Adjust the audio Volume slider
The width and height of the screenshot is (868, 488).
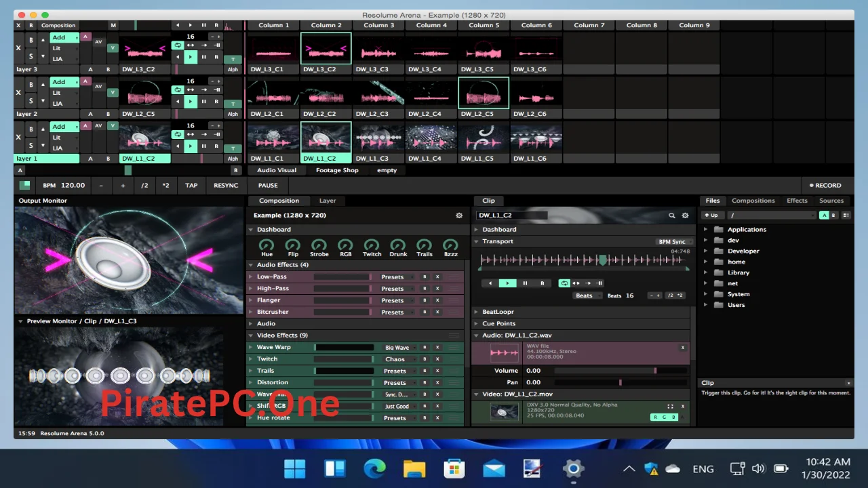[x=621, y=371]
